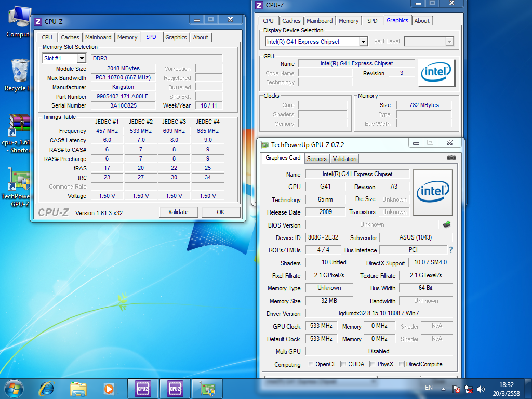Launch Internet Explorer from the taskbar

(46, 389)
